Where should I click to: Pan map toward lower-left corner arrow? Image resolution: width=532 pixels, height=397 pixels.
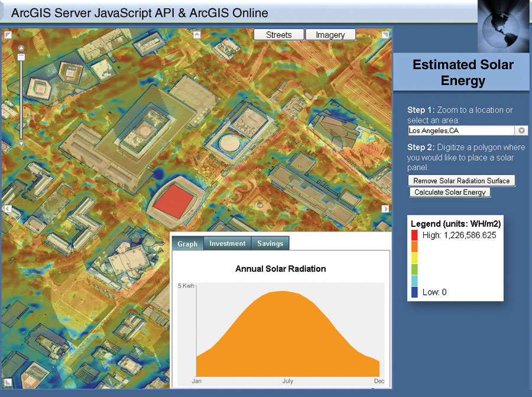coord(8,383)
